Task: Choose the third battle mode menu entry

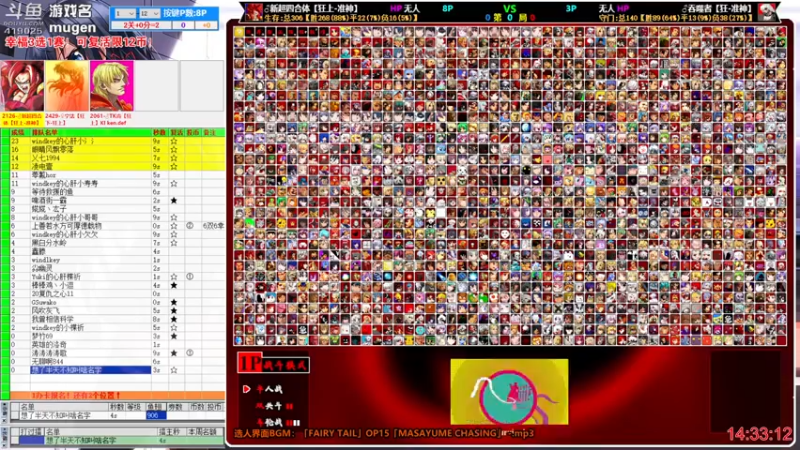Action: (278, 422)
